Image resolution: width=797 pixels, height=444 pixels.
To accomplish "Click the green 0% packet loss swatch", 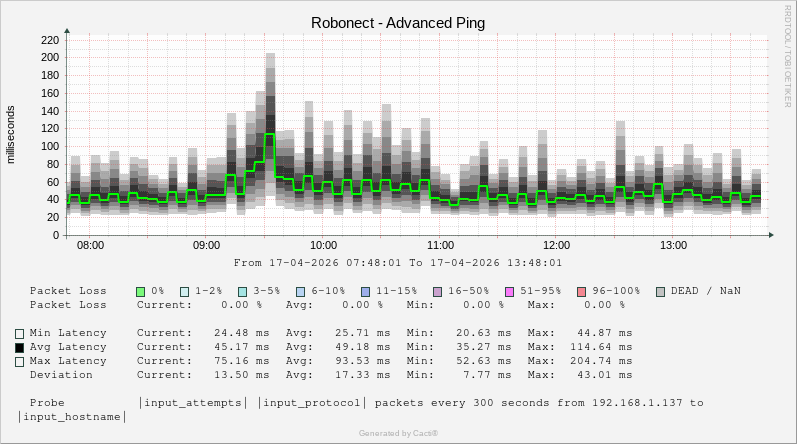I will pos(141,291).
